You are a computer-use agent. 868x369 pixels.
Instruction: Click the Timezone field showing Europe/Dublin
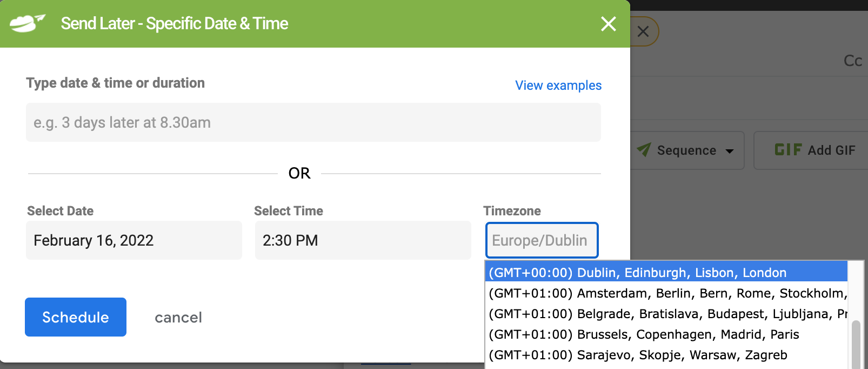[542, 240]
